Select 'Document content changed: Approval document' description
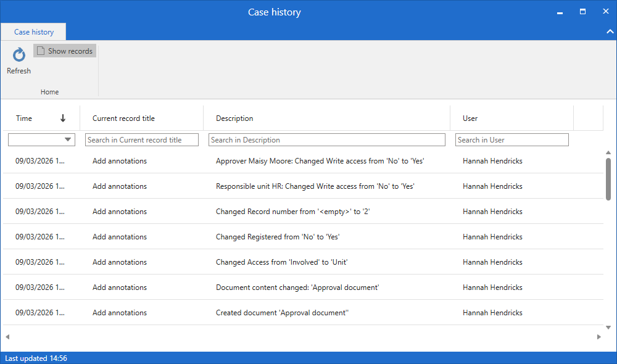The height and width of the screenshot is (364, 617). [297, 287]
